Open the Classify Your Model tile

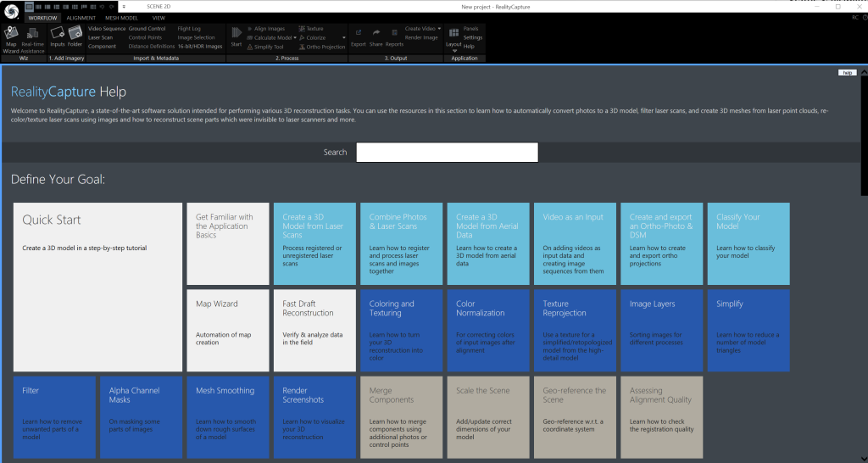click(x=748, y=243)
